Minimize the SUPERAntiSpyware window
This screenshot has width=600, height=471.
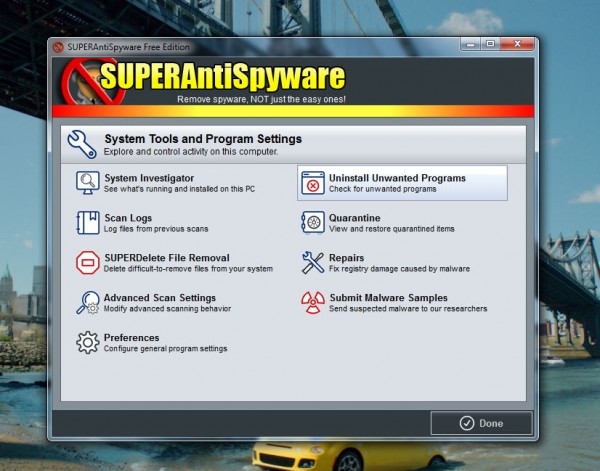point(471,44)
